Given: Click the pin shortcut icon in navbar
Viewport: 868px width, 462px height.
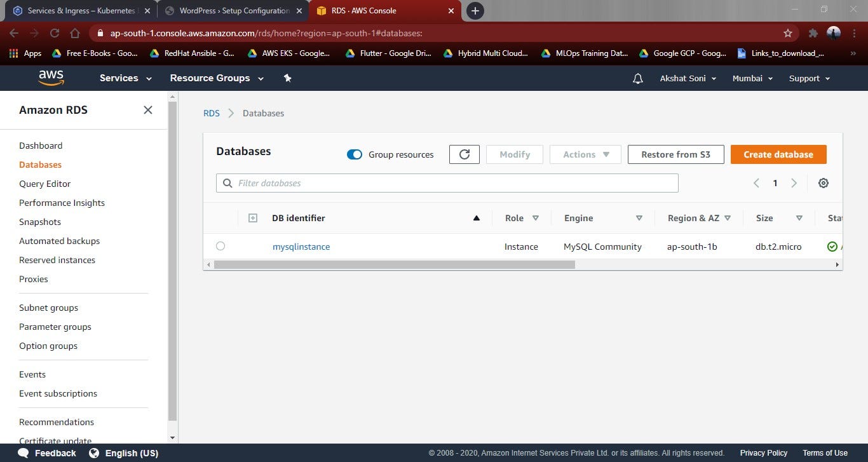Looking at the screenshot, I should tap(287, 78).
